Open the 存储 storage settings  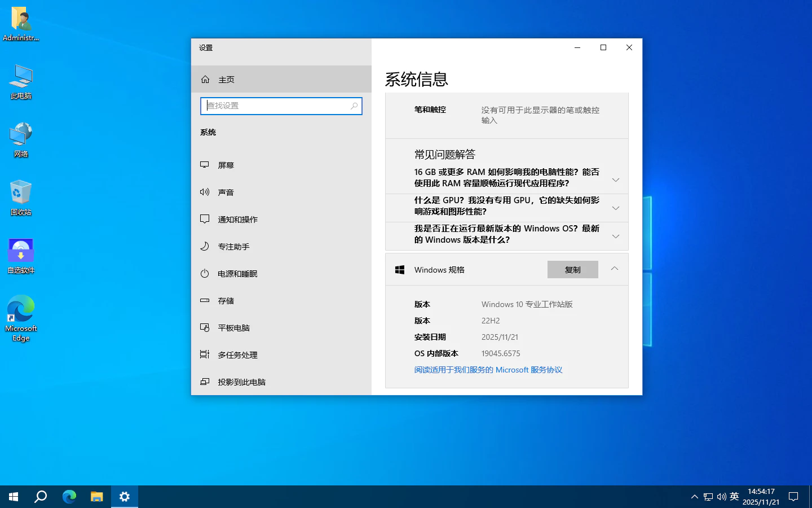pos(226,301)
